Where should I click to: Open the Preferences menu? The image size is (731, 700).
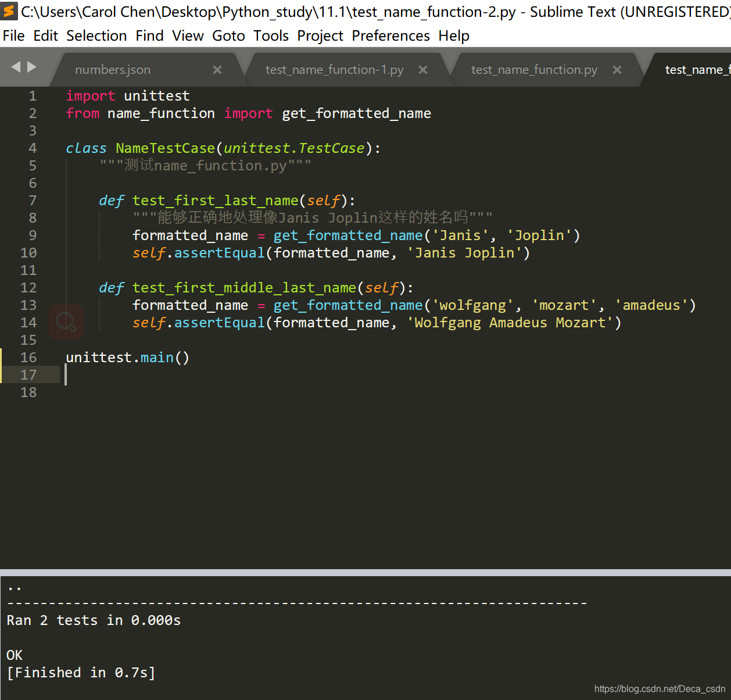point(390,36)
